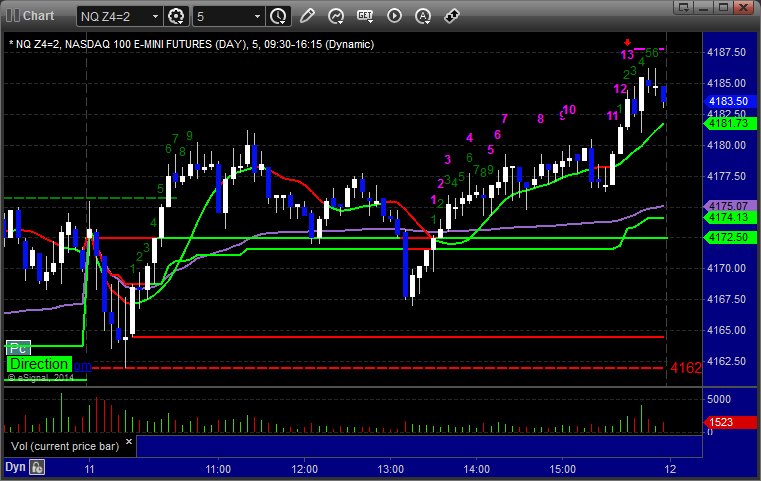Expand the interval dropdown arrow
Screen dimensions: 761x481
(258, 17)
